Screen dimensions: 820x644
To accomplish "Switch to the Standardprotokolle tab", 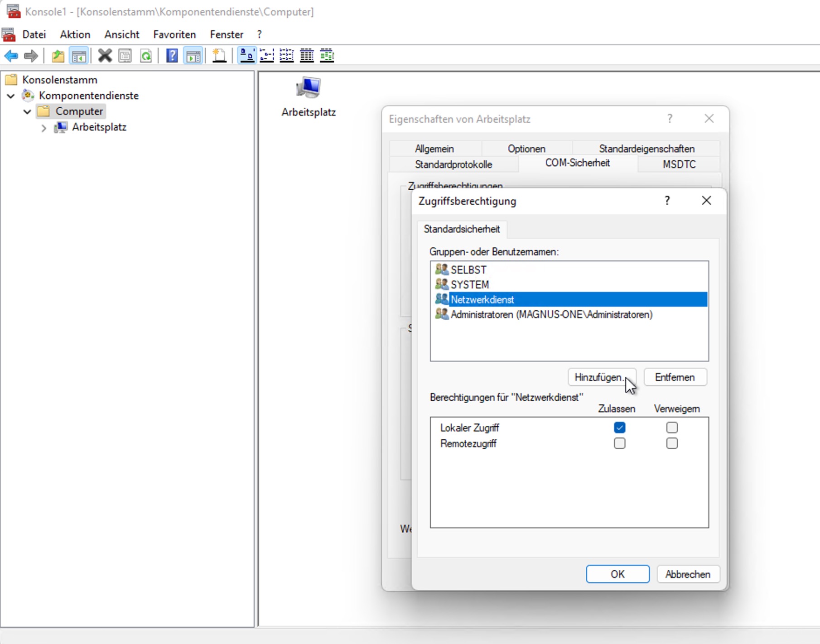I will (x=453, y=164).
